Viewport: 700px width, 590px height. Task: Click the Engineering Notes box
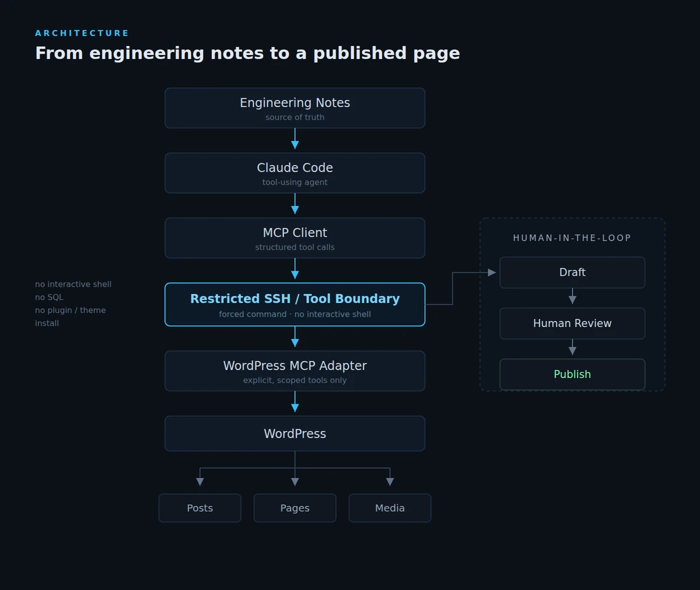(295, 108)
